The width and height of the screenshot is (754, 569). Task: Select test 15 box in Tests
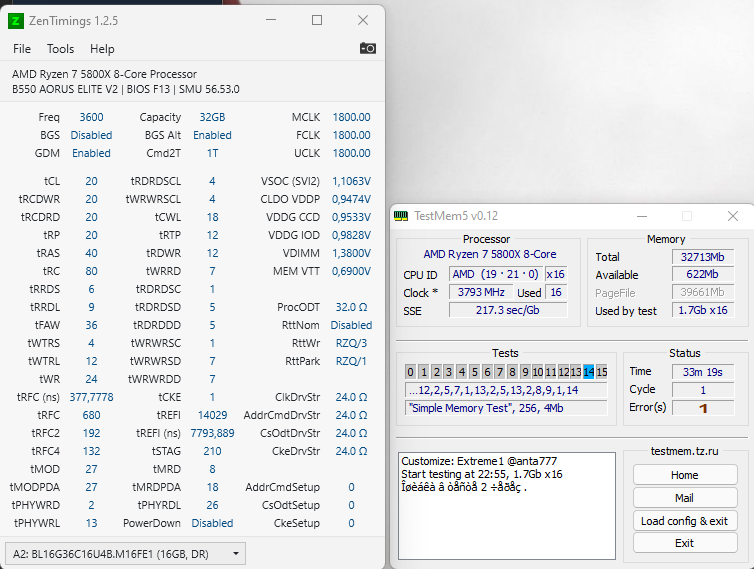(x=602, y=372)
